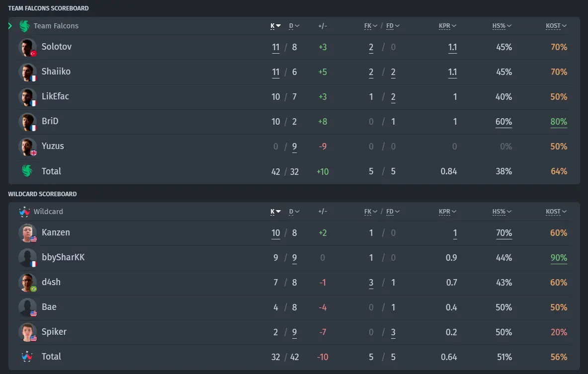
Task: Sort Team Falcons table by FD column
Action: point(393,26)
